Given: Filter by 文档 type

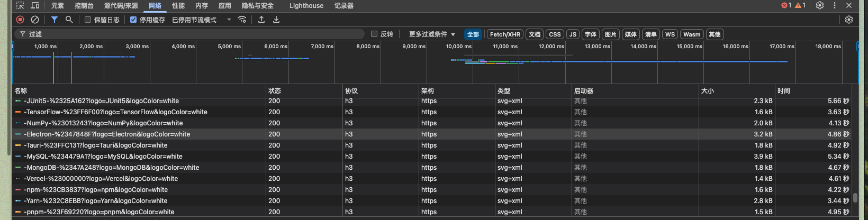Looking at the screenshot, I should click(535, 34).
